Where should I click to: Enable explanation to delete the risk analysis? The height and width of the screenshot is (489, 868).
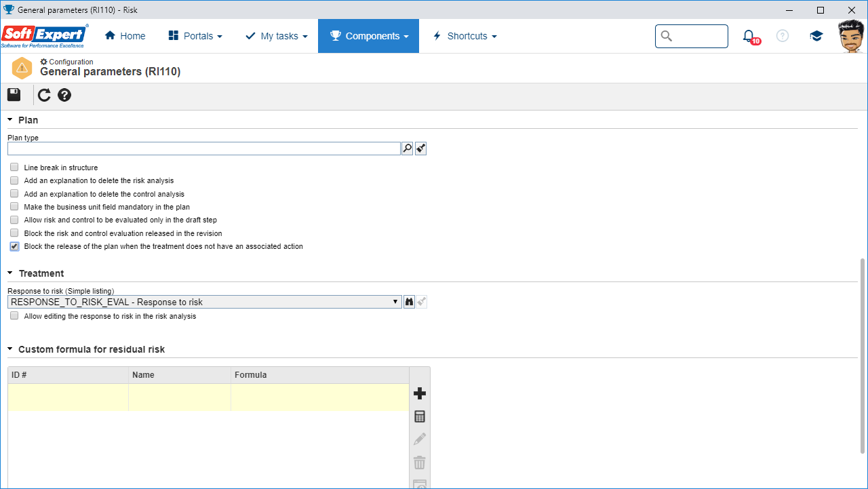click(14, 180)
